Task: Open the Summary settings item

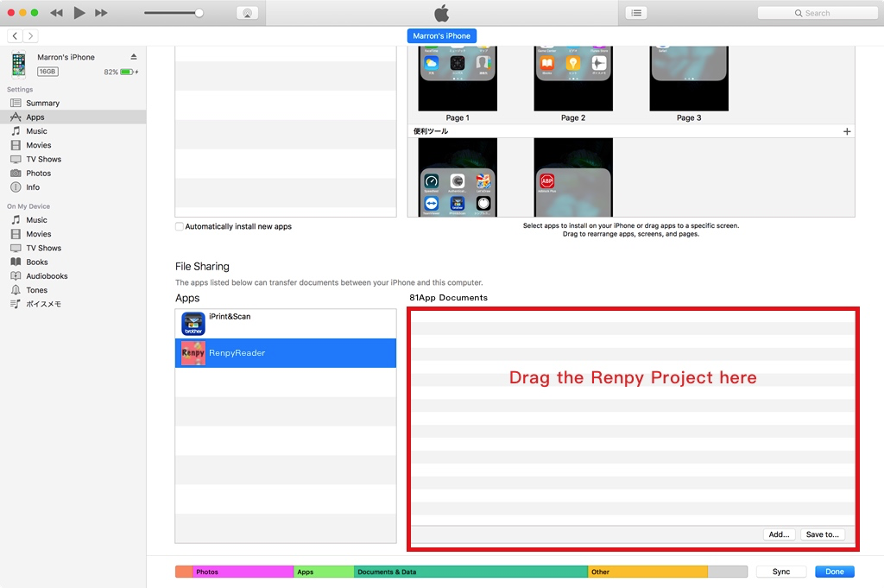Action: [42, 103]
